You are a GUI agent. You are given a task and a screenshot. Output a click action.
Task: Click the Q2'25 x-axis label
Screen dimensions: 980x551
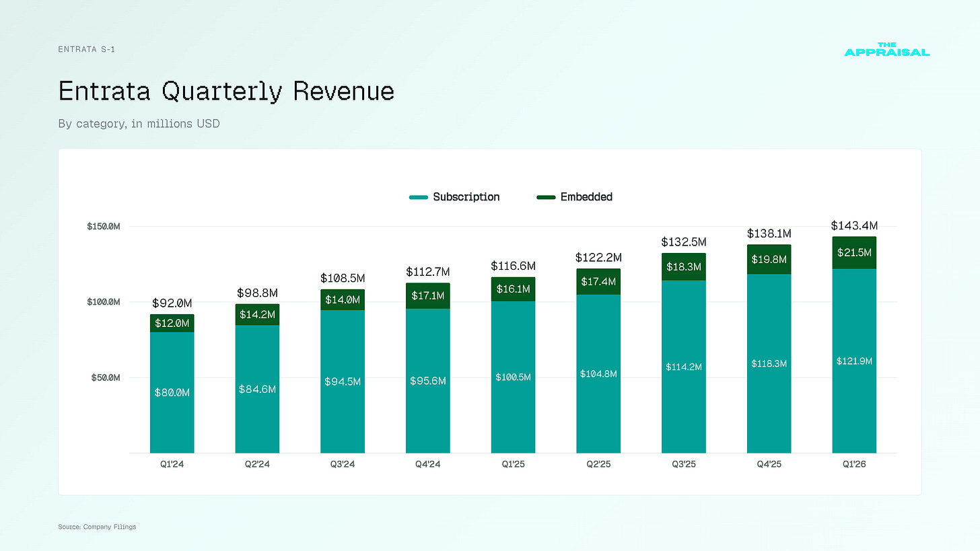tap(598, 465)
